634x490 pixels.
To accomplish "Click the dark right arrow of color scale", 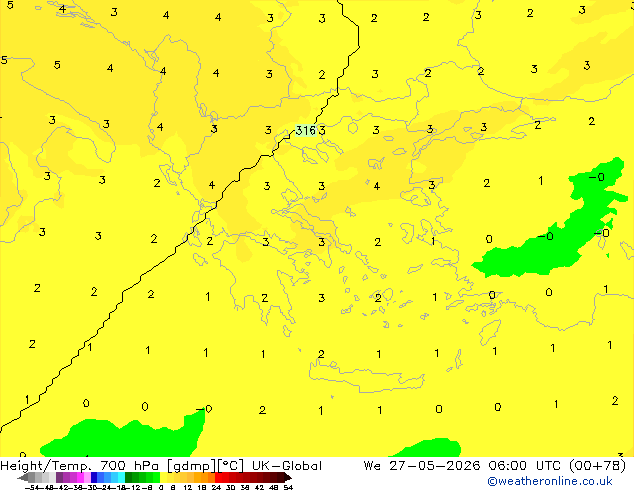I will [288, 477].
